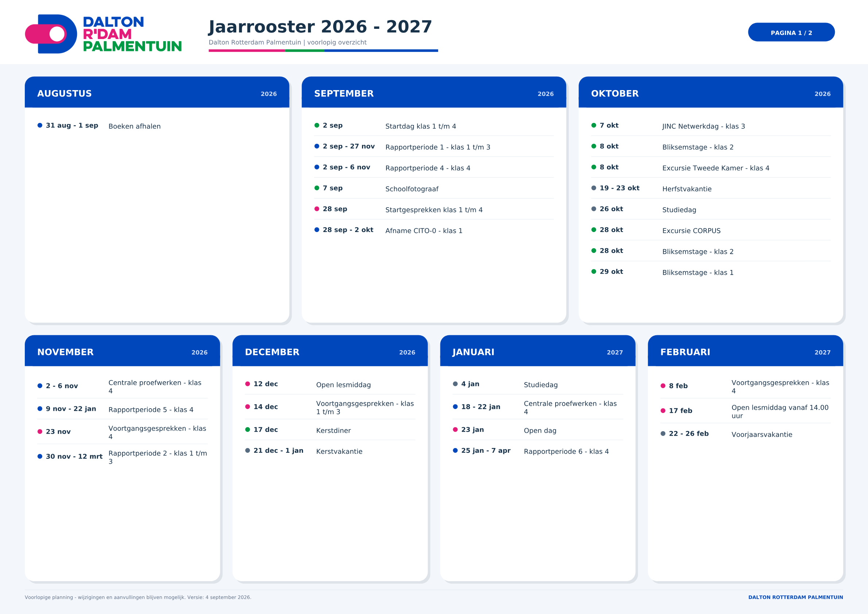Screen dimensions: 868x614
Task: Click the green dot beside 17 dec
Action: click(x=248, y=429)
